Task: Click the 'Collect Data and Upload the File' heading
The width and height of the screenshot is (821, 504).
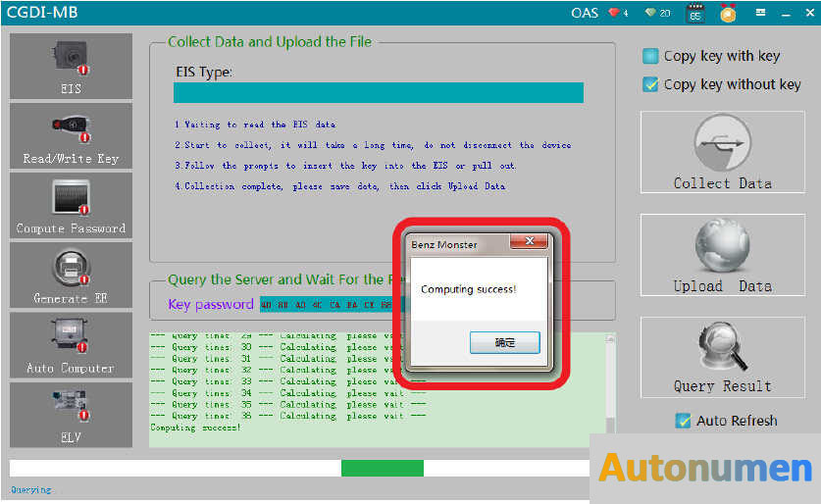Action: click(x=270, y=42)
